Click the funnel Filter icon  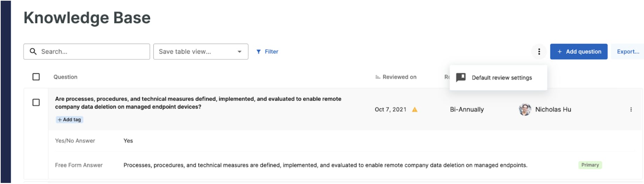click(259, 52)
